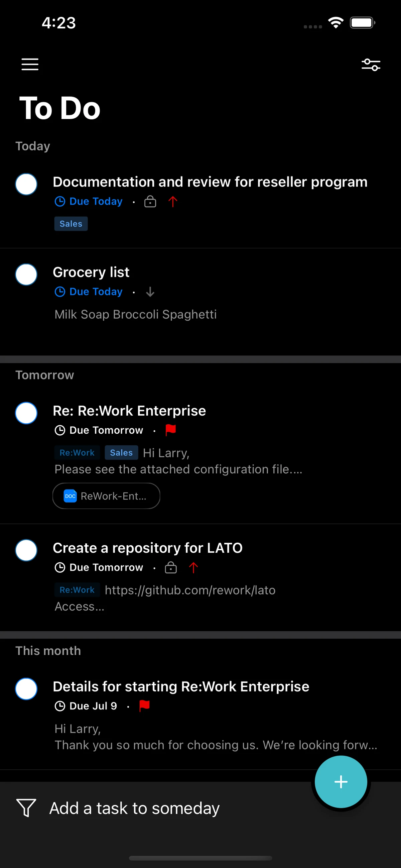Screen dimensions: 401x868
Task: Open the Details for starting Re:Work Enterprise task
Action: (x=181, y=686)
